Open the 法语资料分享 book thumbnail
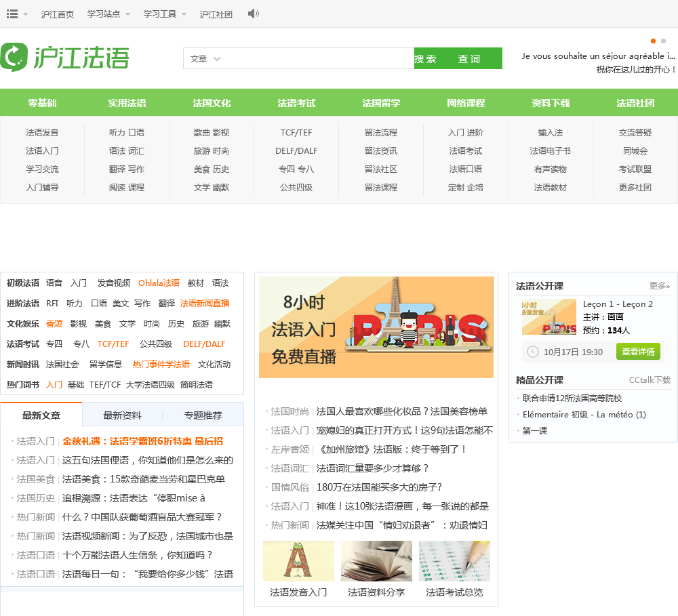The height and width of the screenshot is (616, 678). point(376,560)
